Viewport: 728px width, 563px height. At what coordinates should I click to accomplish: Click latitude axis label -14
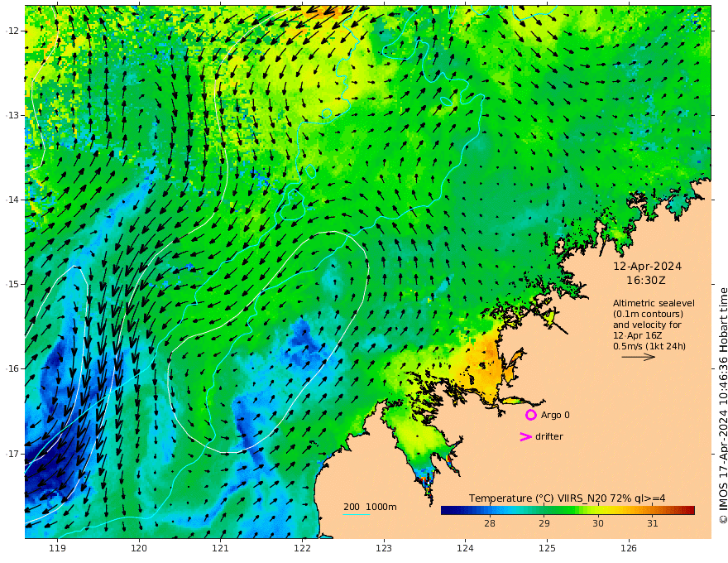click(x=12, y=200)
